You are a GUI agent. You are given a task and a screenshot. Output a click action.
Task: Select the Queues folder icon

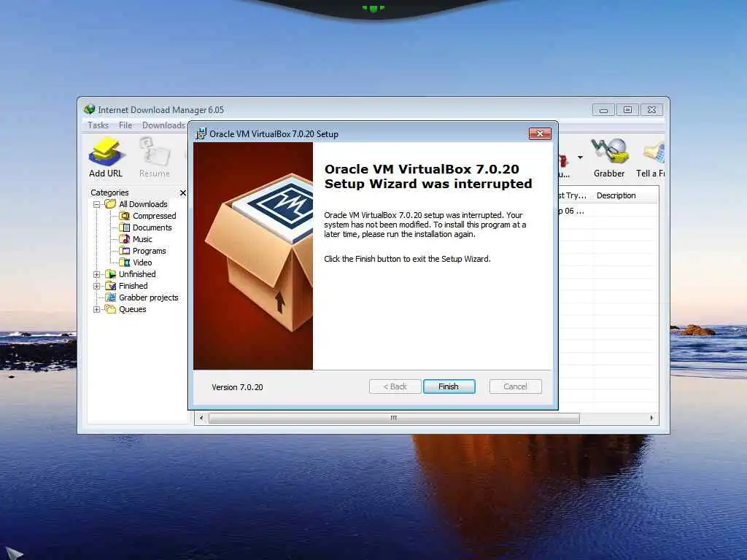111,309
